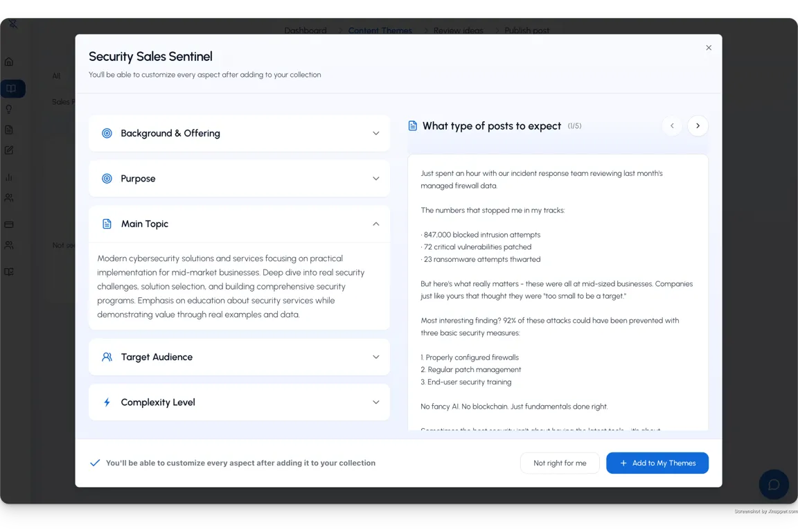Open the lightbulb ideas icon in sidebar

(9, 109)
